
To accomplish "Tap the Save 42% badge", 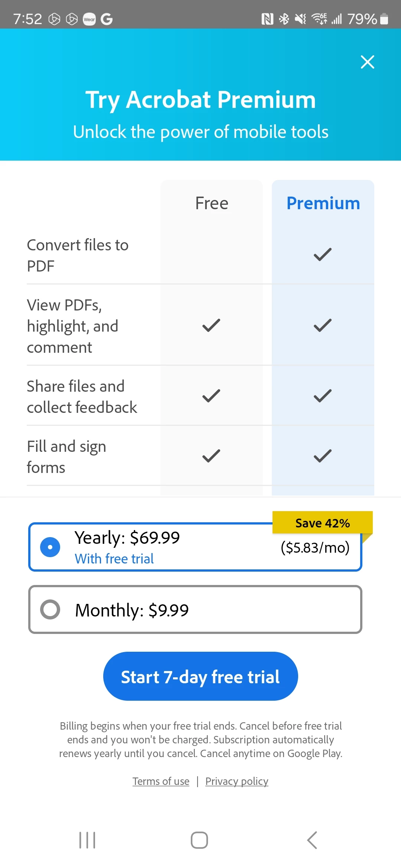I will [323, 523].
